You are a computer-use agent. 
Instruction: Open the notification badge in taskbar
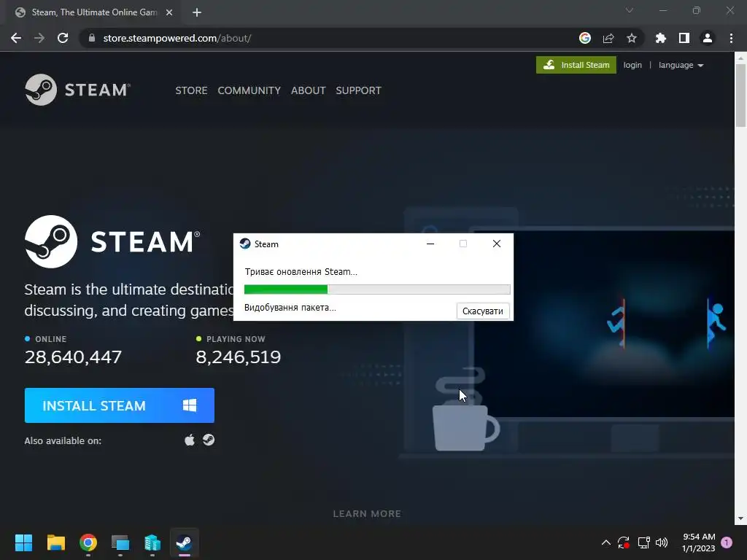click(x=727, y=542)
